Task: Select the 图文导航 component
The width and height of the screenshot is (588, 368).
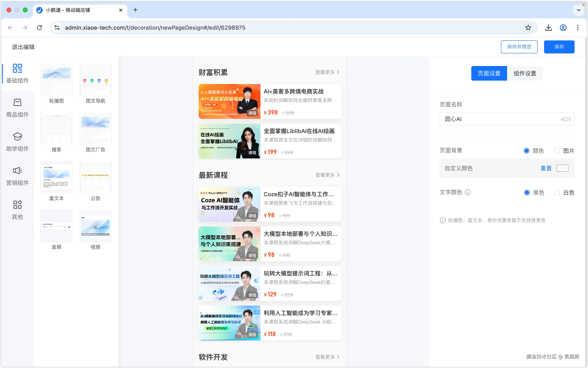Action: coord(95,80)
